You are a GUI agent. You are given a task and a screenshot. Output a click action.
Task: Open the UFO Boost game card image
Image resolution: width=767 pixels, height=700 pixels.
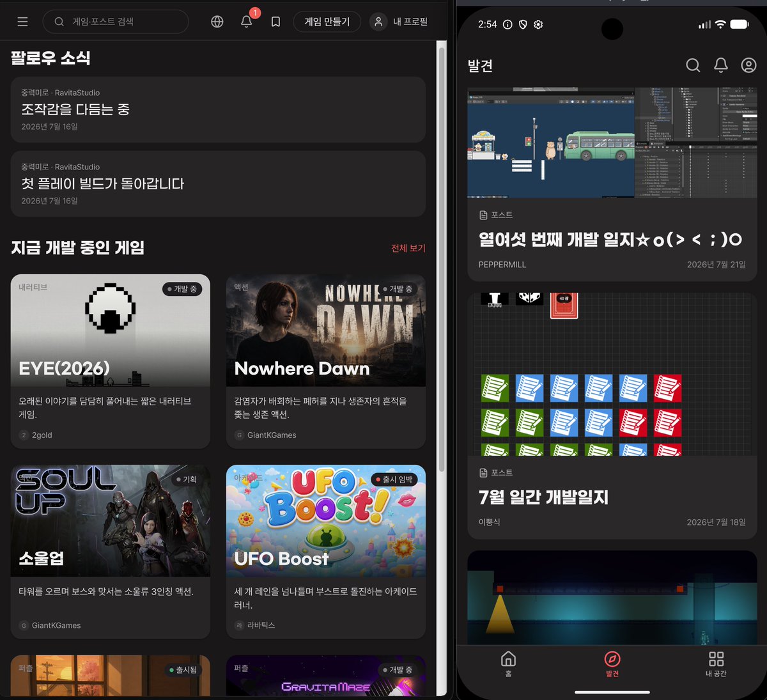326,521
